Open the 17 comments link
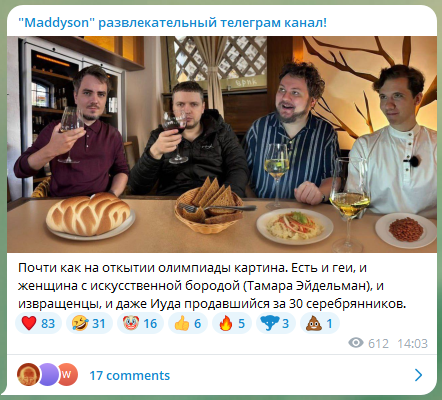 pos(130,376)
